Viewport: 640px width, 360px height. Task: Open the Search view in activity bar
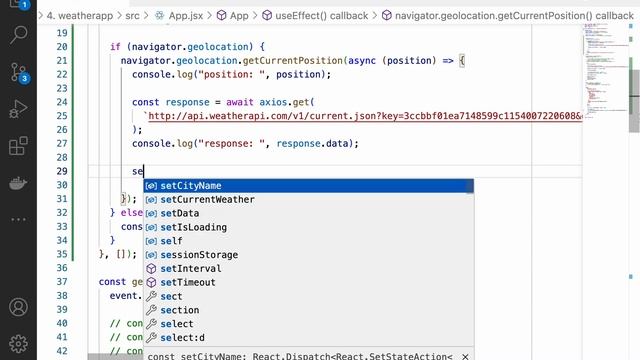tap(18, 35)
